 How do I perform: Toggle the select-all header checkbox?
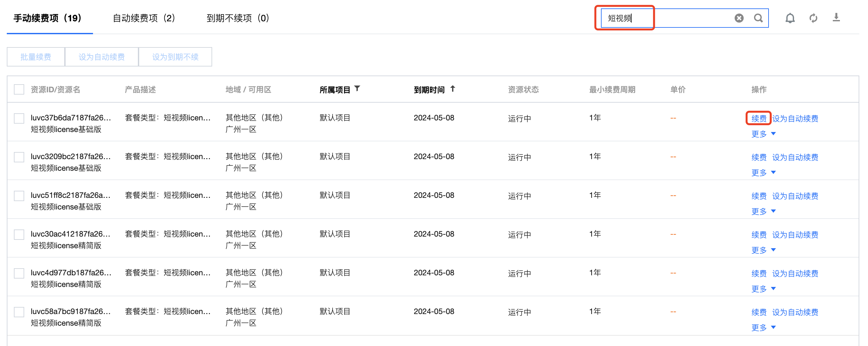click(19, 90)
